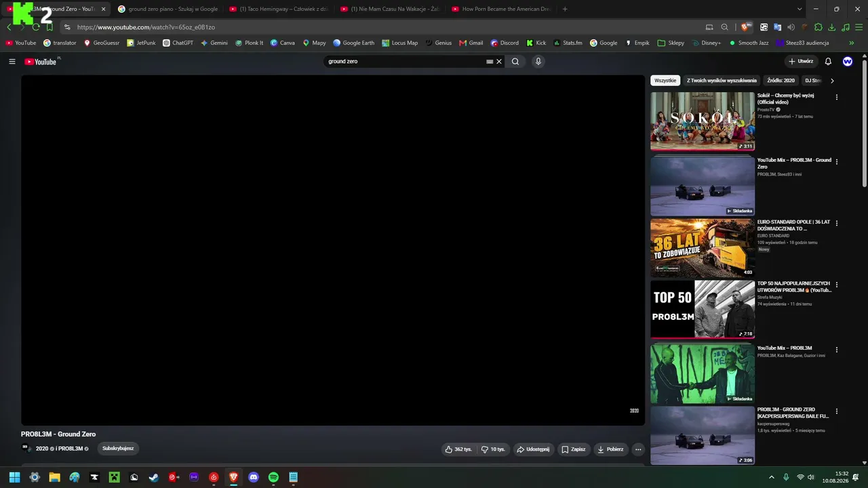
Task: Open EURO-STANDARD OPOLE video thumbnail
Action: point(703,248)
